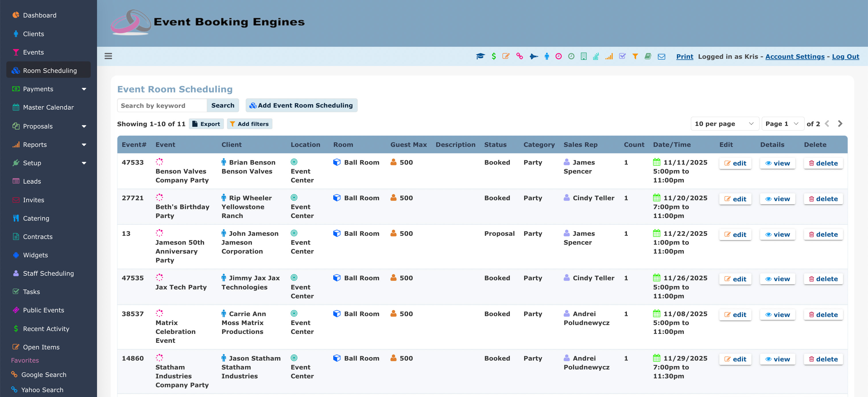Click the green book toolbar icon
Screen dimensions: 868x397
648,56
